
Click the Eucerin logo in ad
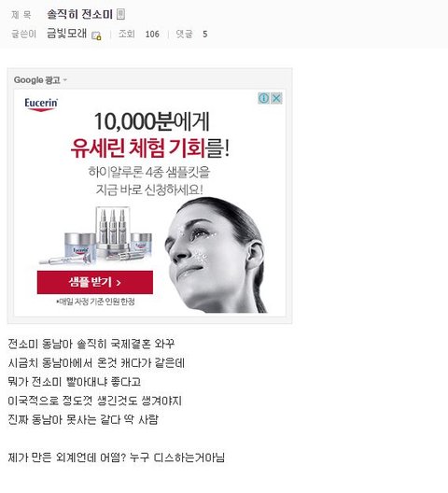tap(41, 105)
